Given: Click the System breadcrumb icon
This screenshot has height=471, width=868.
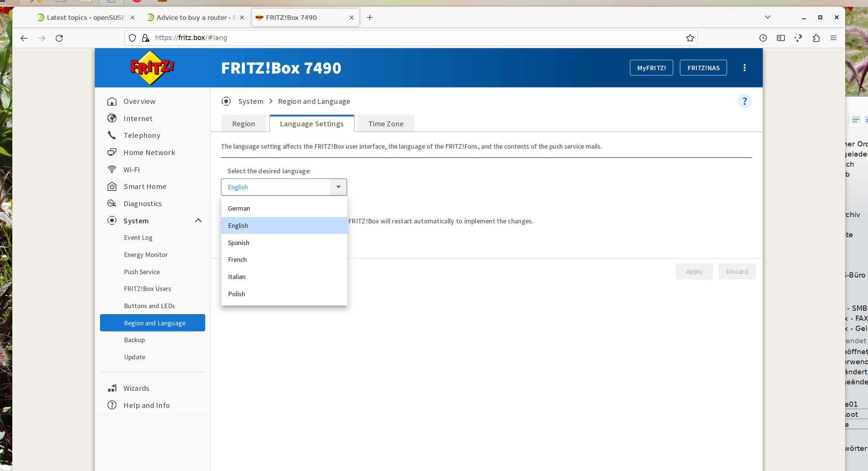Looking at the screenshot, I should 226,101.
